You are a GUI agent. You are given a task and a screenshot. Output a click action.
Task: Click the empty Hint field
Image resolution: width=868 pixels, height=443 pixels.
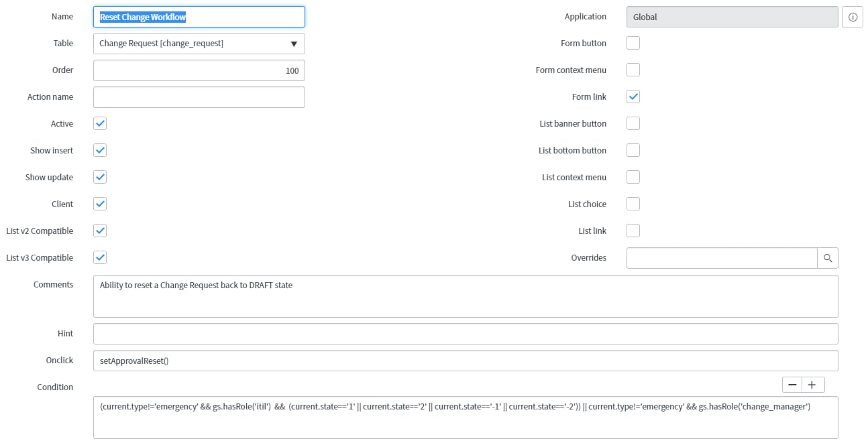[466, 334]
